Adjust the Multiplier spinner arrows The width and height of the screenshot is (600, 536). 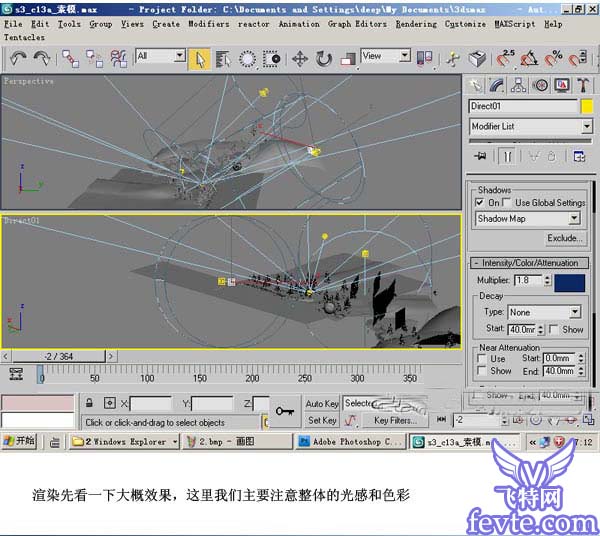(547, 280)
